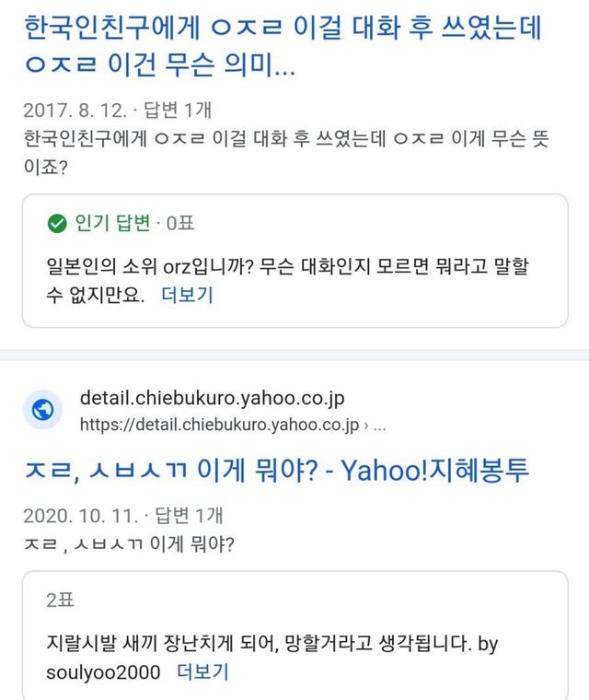
Task: Expand 더보기 next to soulyoo2000
Action: click(x=202, y=671)
